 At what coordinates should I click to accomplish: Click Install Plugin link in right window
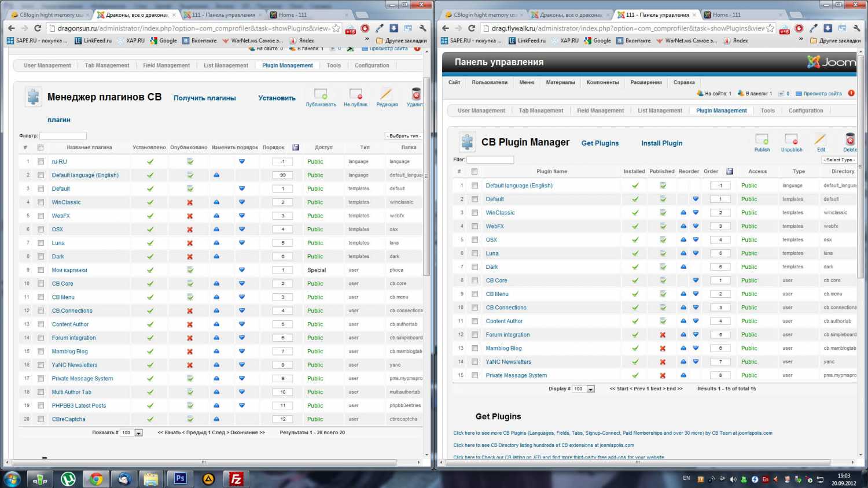(662, 143)
